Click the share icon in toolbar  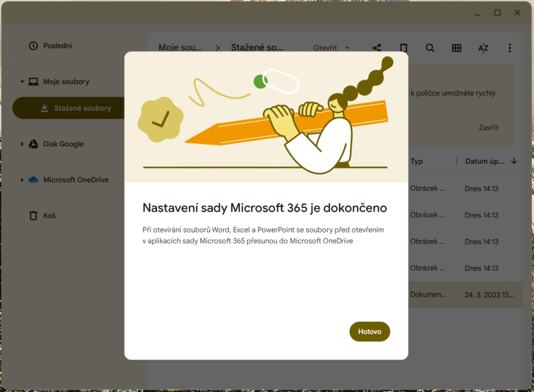377,48
